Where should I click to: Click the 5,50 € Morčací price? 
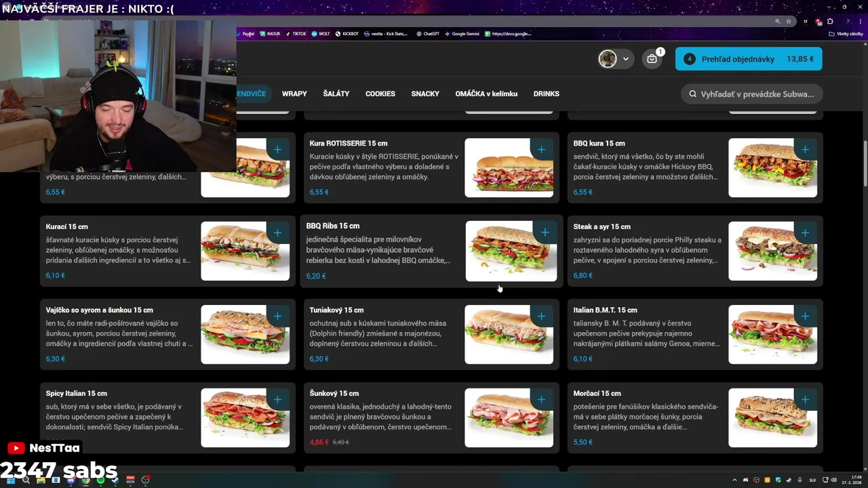click(x=583, y=442)
